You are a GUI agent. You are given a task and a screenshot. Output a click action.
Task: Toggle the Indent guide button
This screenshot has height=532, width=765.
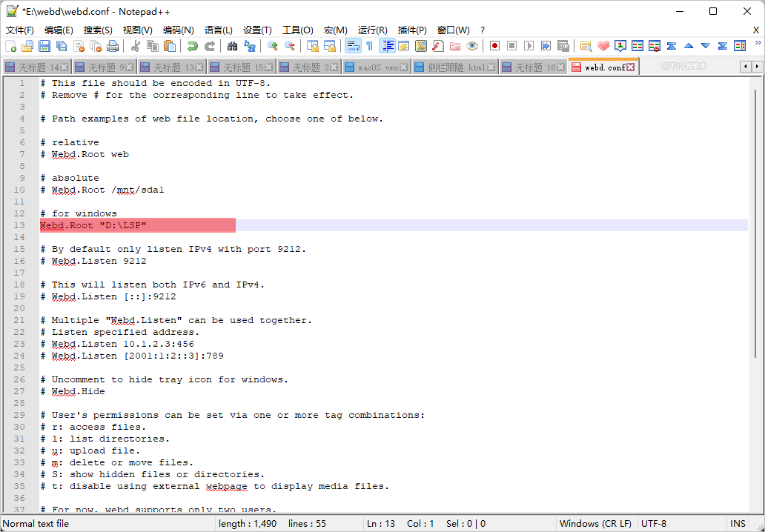click(x=387, y=47)
